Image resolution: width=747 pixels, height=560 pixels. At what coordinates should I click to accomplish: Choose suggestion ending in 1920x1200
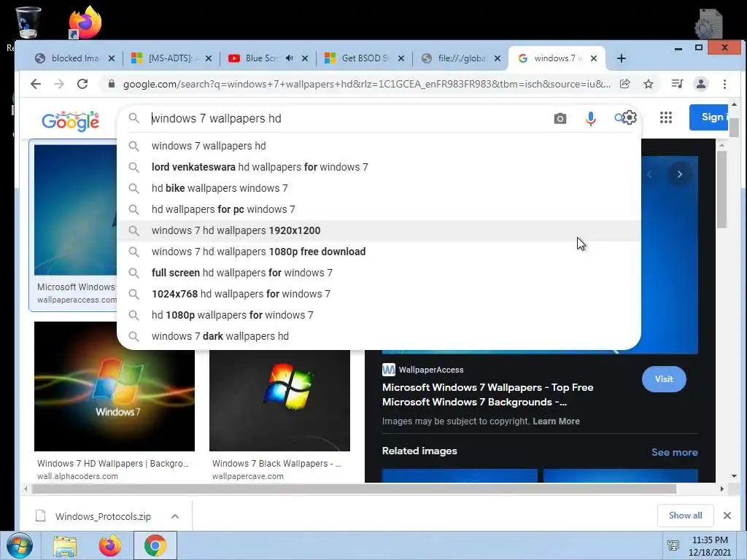pyautogui.click(x=379, y=230)
